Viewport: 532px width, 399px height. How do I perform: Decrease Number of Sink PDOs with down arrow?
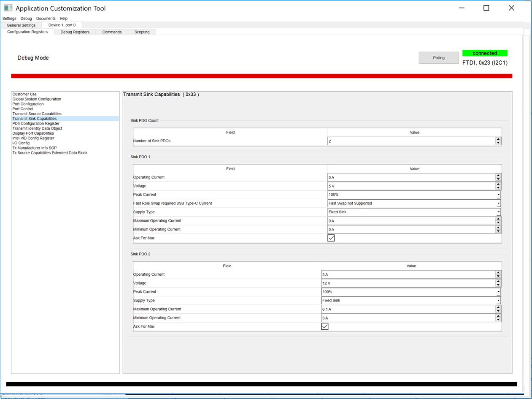[498, 143]
